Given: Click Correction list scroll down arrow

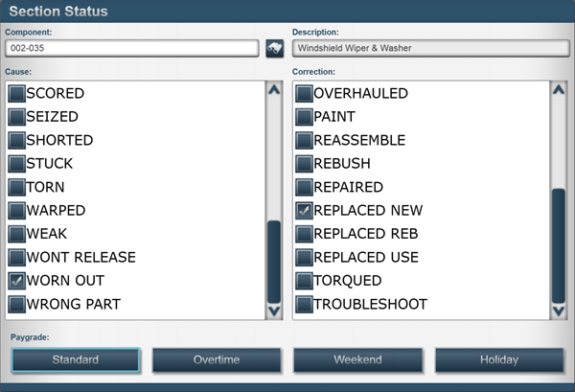Looking at the screenshot, I should click(x=559, y=311).
